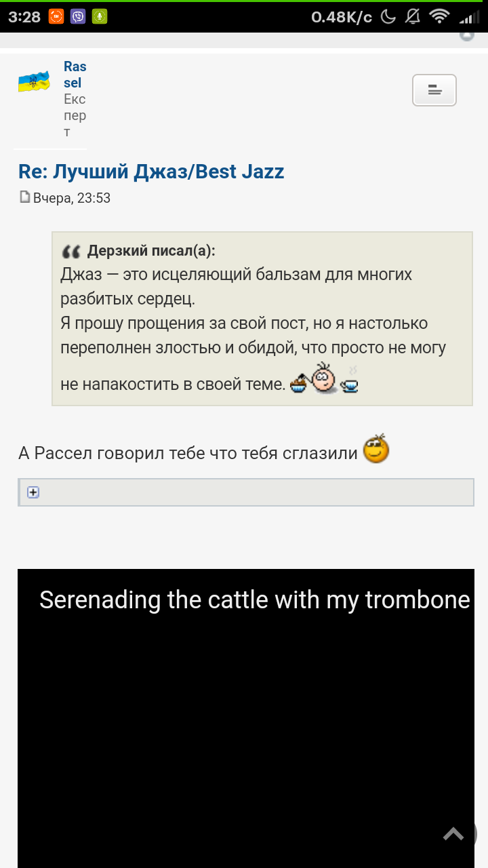Open the post options hamburger menu
488x868 pixels.
pyautogui.click(x=434, y=90)
